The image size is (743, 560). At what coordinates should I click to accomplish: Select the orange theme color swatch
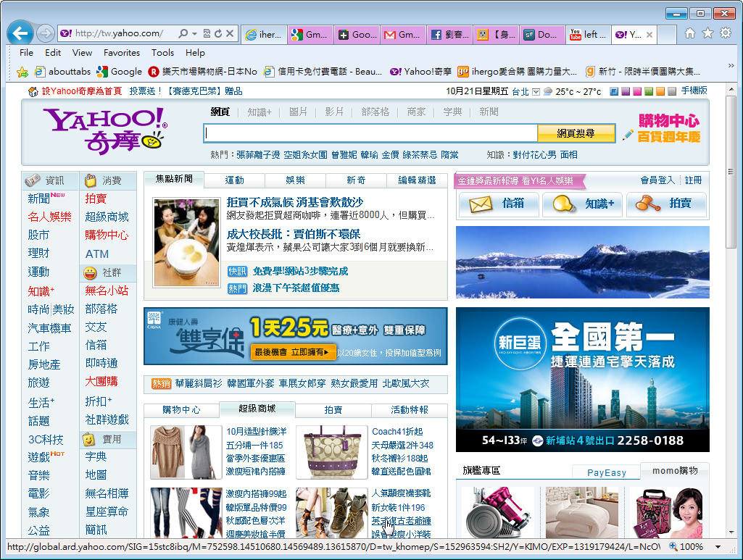pyautogui.click(x=660, y=91)
